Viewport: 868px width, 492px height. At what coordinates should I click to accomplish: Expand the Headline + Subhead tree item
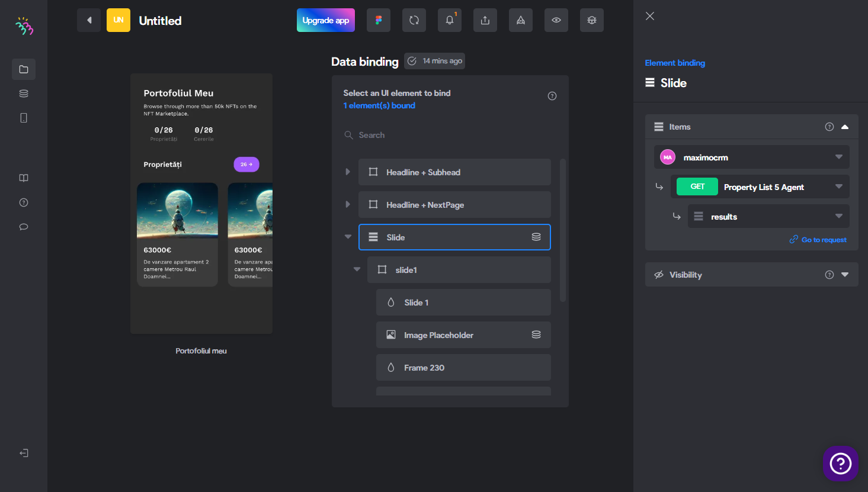348,172
